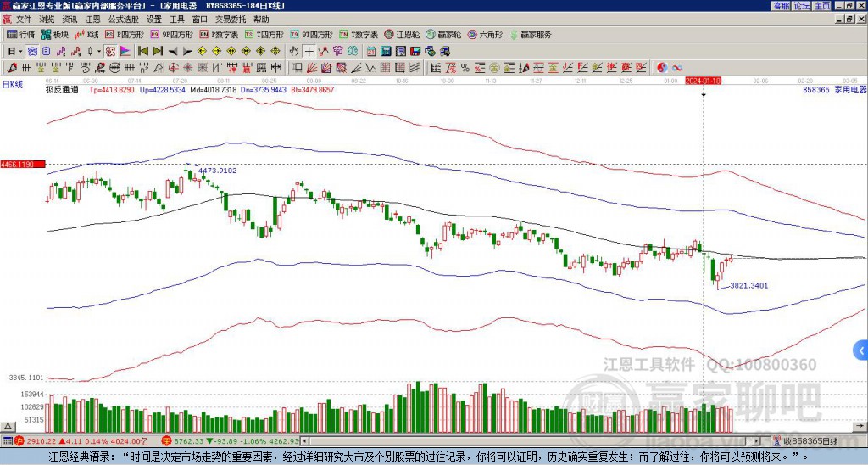The width and height of the screenshot is (868, 465).
Task: Open the P四方形 tool
Action: 125,34
